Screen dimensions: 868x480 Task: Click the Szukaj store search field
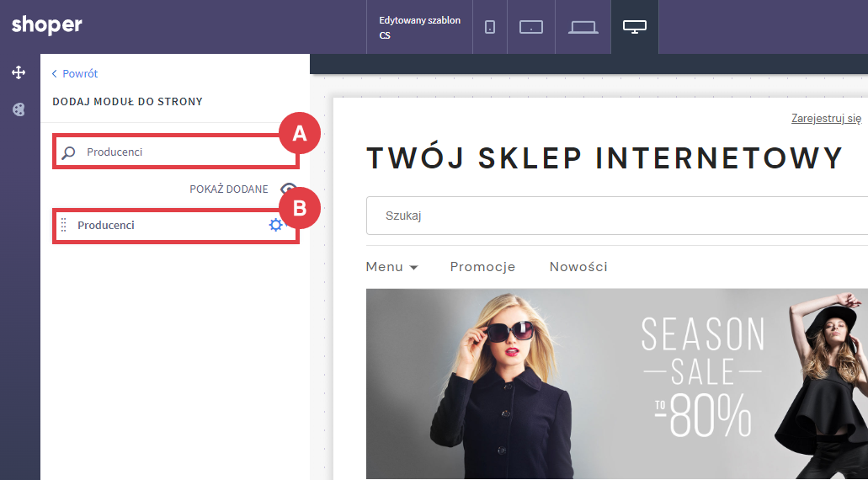[x=616, y=216]
